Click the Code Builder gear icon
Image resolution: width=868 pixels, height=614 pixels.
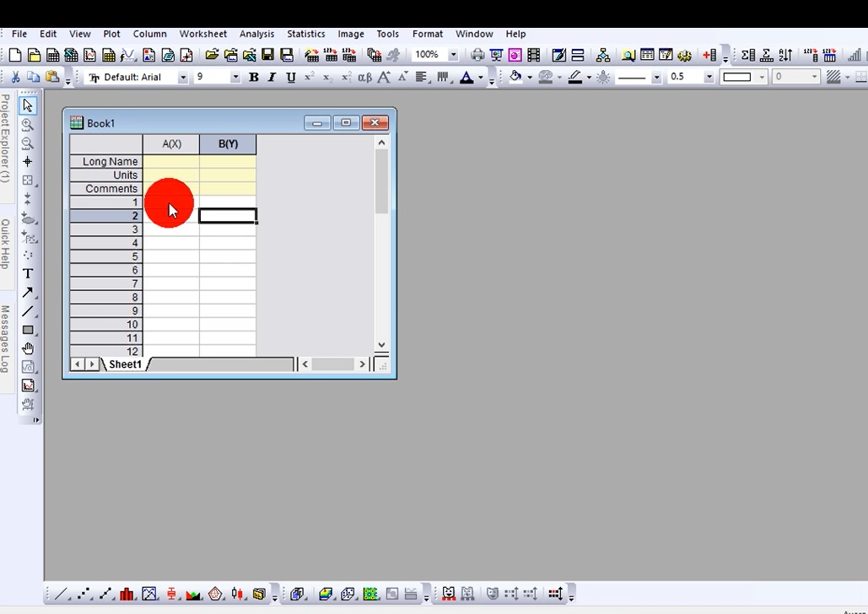pos(684,55)
